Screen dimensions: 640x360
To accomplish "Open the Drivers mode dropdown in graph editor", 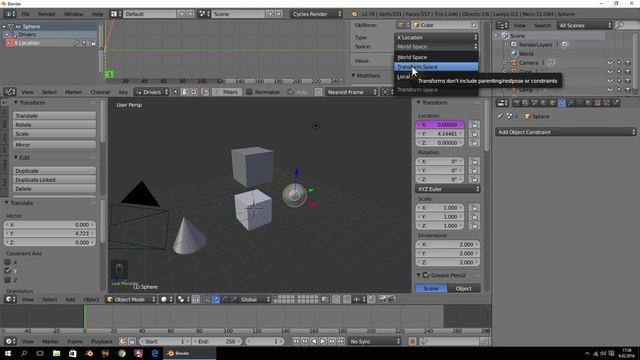I will 152,92.
